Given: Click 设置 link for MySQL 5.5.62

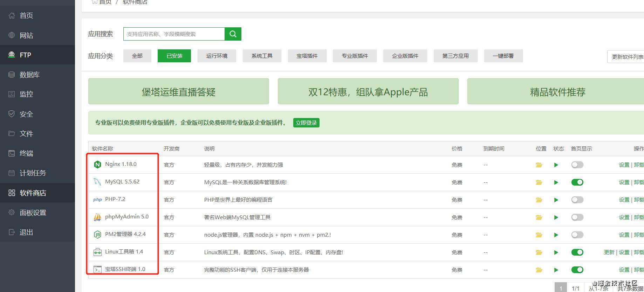Looking at the screenshot, I should [x=624, y=182].
